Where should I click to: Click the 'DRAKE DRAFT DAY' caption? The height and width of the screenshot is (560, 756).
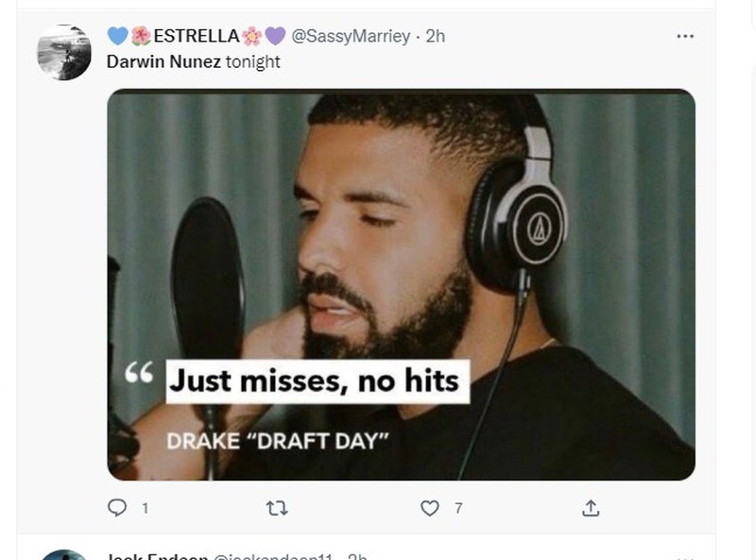(x=277, y=441)
